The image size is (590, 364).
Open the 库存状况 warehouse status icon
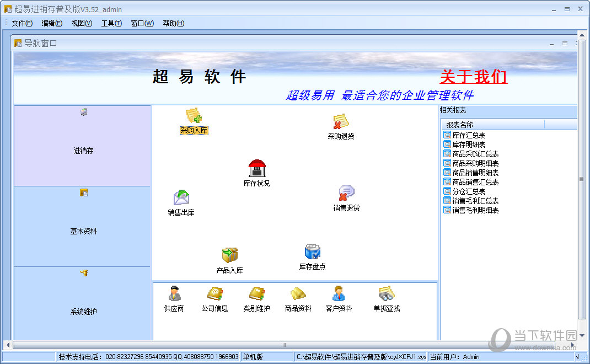pos(257,168)
